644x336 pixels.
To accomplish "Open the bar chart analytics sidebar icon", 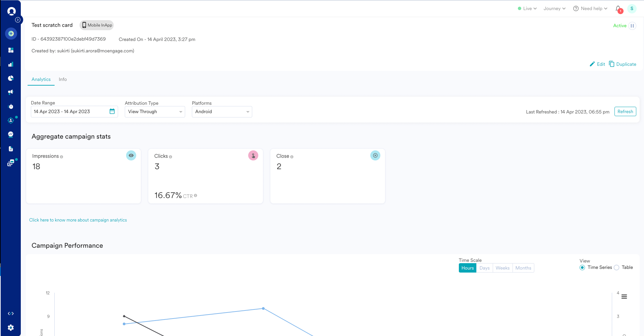I will pyautogui.click(x=11, y=64).
